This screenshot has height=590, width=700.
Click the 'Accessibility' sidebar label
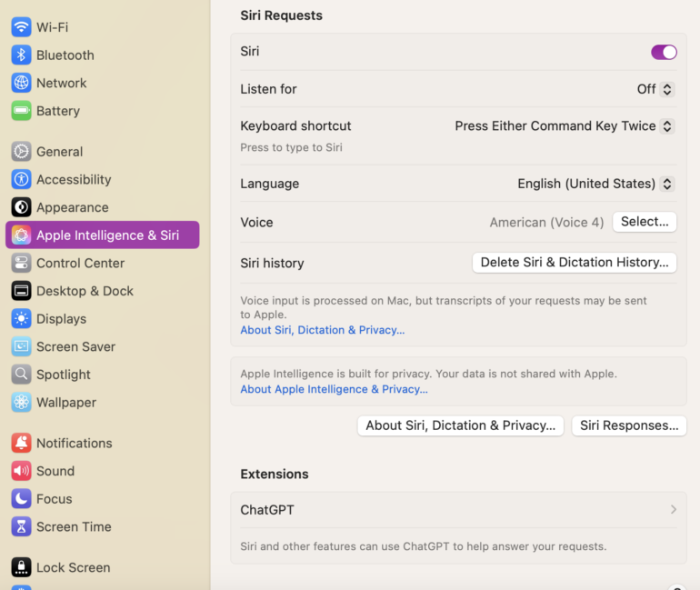click(x=74, y=179)
